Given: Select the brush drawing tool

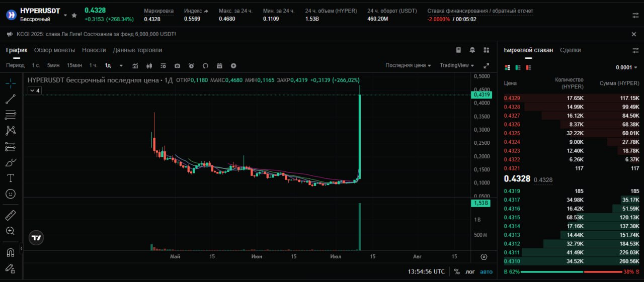Looking at the screenshot, I should click(x=11, y=162).
